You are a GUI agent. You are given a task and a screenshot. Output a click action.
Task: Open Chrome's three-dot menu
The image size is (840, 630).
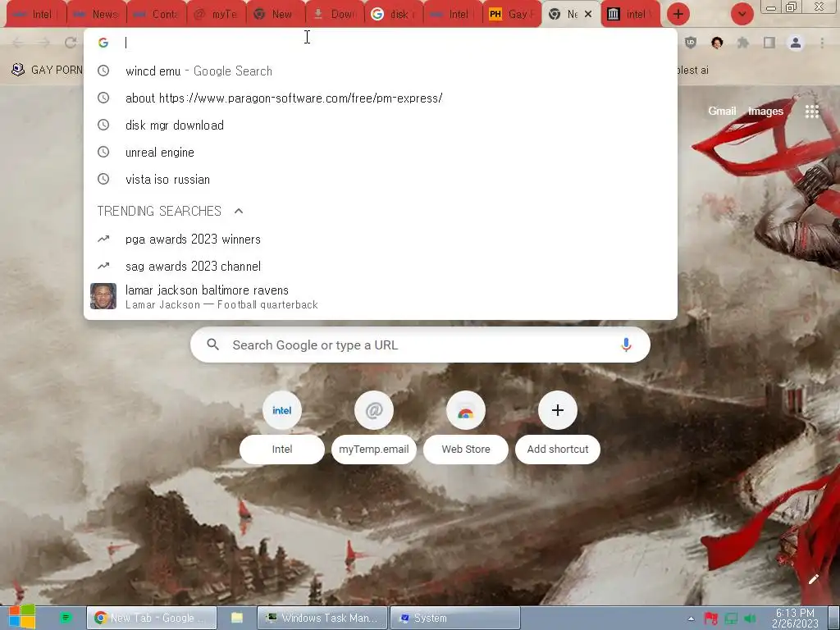coord(822,43)
